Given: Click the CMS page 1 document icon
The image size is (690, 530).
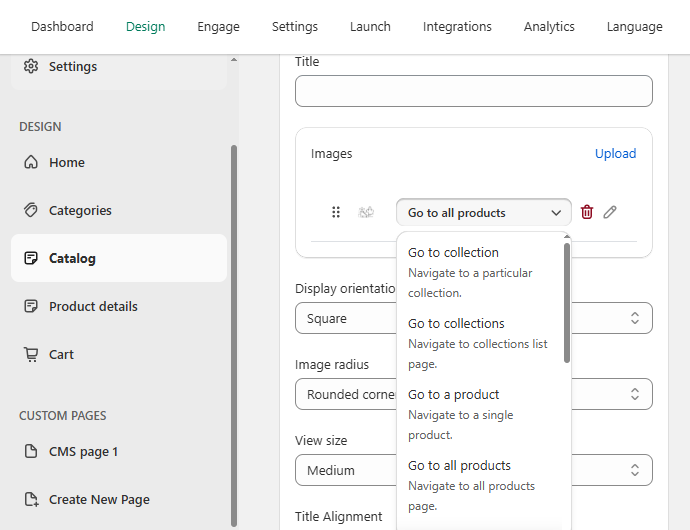Looking at the screenshot, I should click(31, 451).
